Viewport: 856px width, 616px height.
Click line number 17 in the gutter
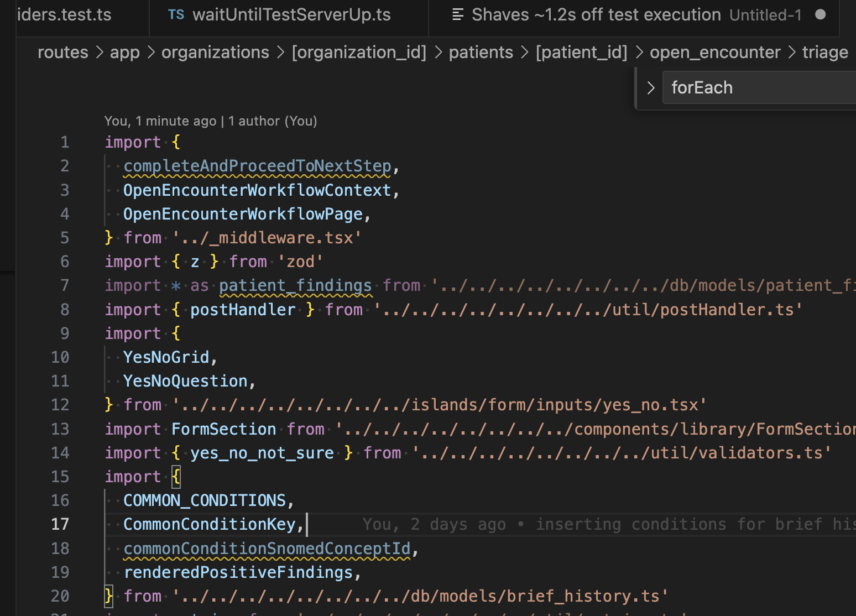coord(60,524)
